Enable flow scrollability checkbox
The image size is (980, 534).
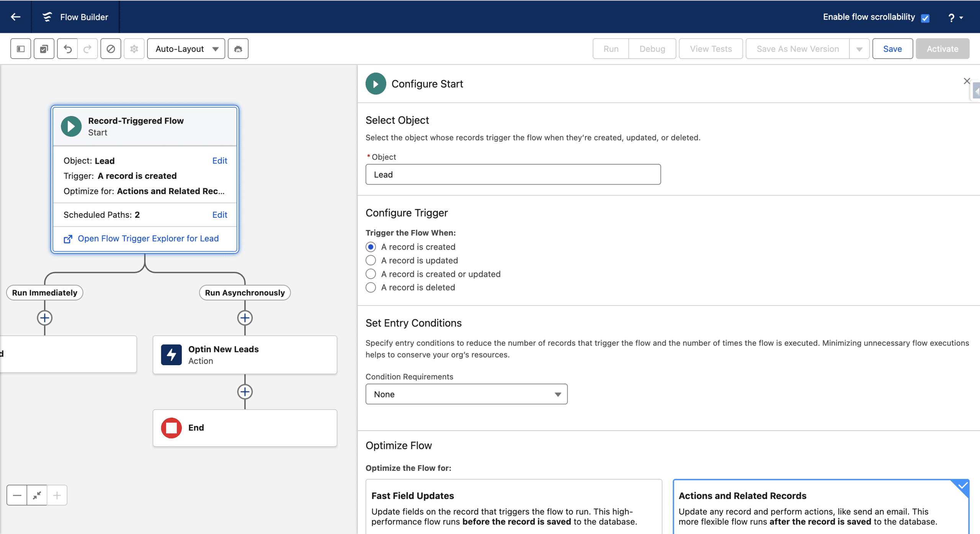click(x=925, y=18)
